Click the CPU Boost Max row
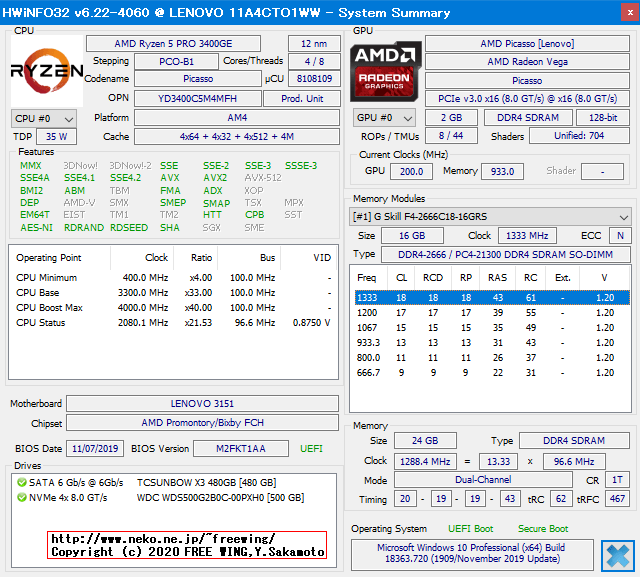This screenshot has width=640, height=577. (173, 308)
